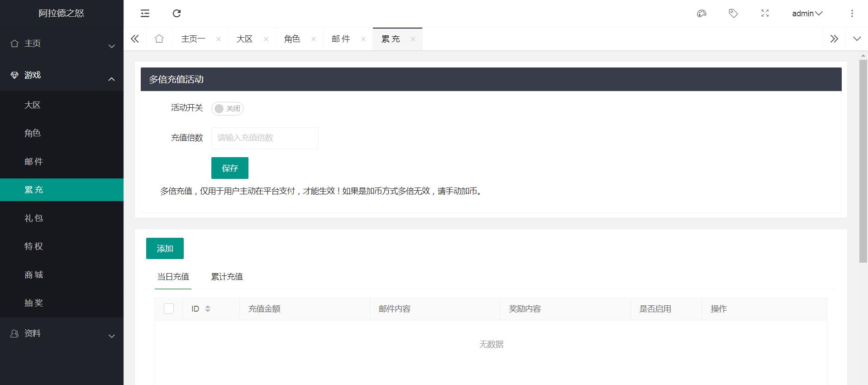This screenshot has height=385, width=868.
Task: Collapse the sidebar with the menu fold icon
Action: pos(145,14)
